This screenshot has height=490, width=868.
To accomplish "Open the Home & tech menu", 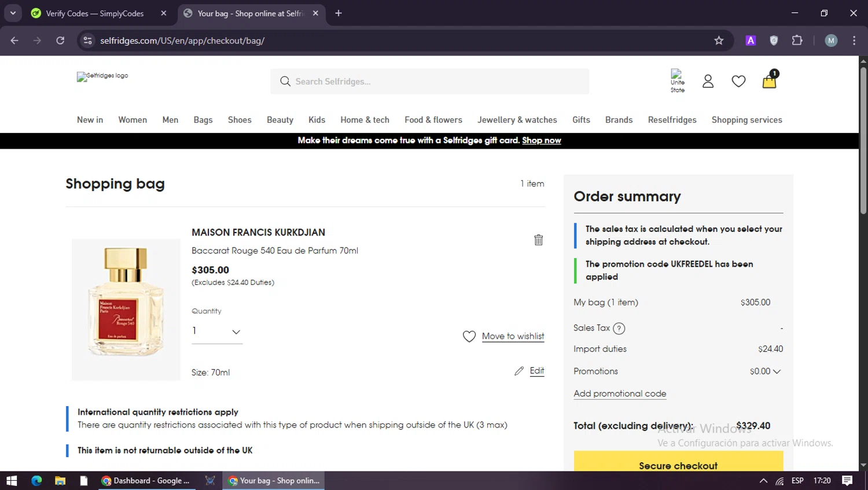I will pyautogui.click(x=365, y=120).
